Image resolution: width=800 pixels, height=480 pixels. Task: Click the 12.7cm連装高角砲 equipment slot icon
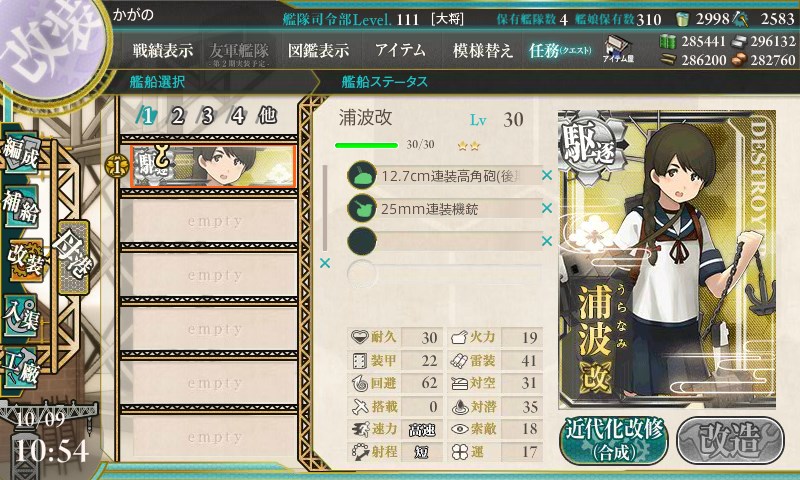tap(362, 176)
